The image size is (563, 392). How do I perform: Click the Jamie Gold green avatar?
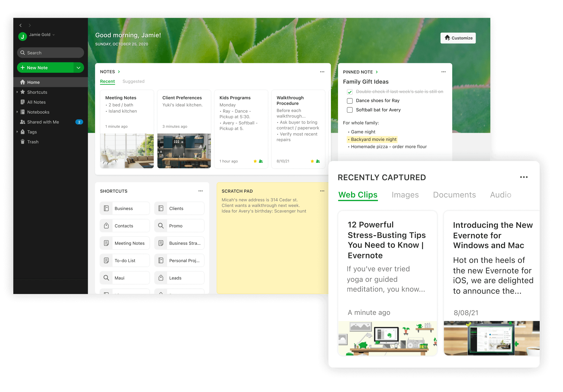pos(23,37)
